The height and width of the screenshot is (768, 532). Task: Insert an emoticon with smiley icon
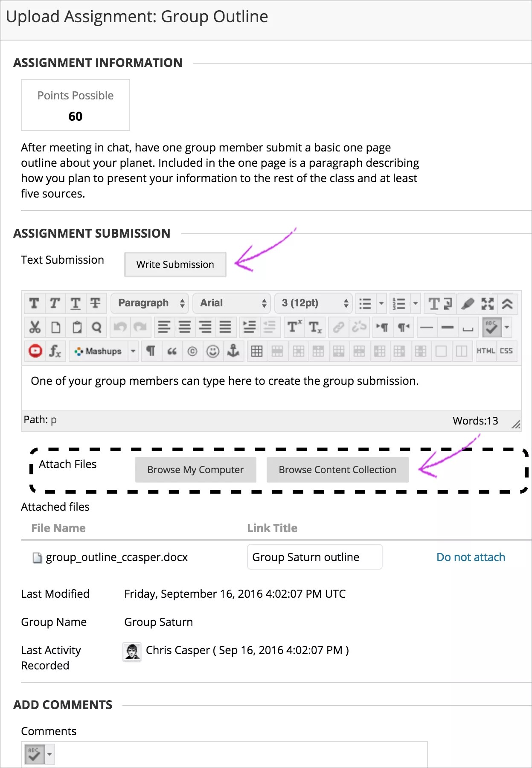pyautogui.click(x=212, y=351)
